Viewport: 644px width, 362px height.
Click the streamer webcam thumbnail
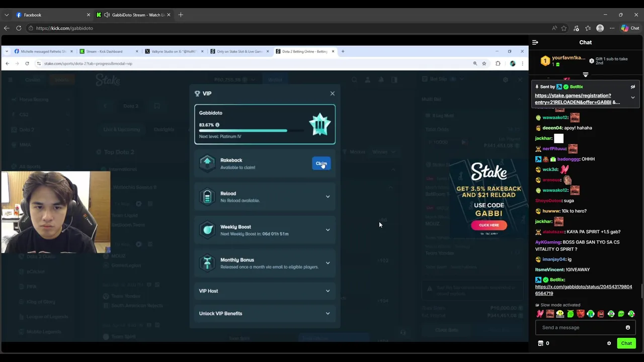point(56,212)
